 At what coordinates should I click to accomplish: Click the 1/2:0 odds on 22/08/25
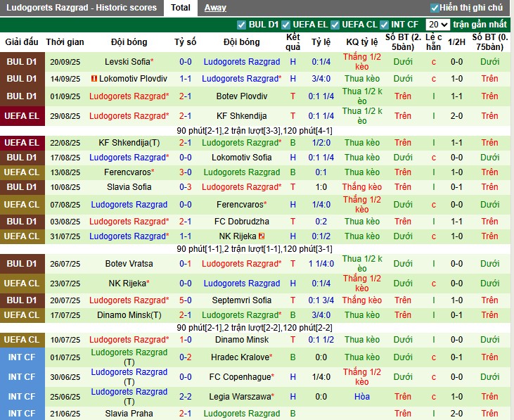click(321, 143)
